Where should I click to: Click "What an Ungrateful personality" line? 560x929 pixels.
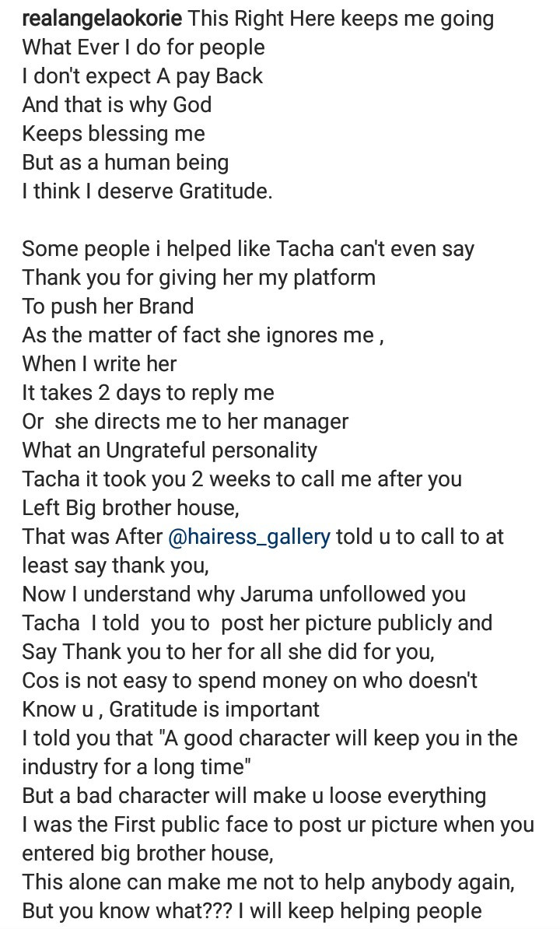click(170, 450)
